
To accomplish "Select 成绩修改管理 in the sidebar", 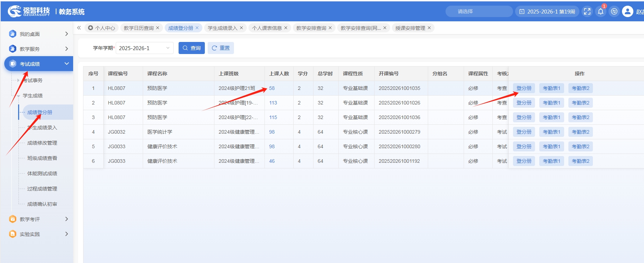I will point(42,143).
